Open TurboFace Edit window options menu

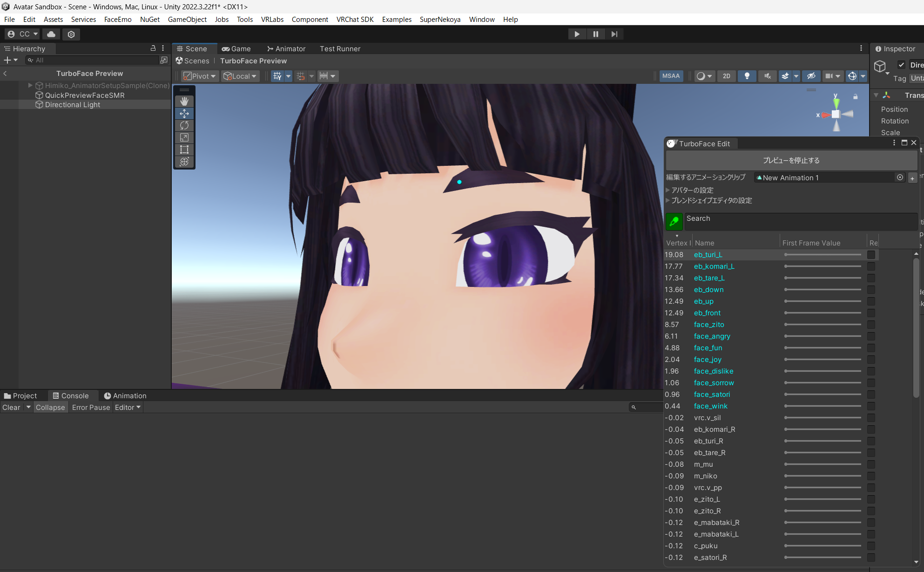pos(894,143)
